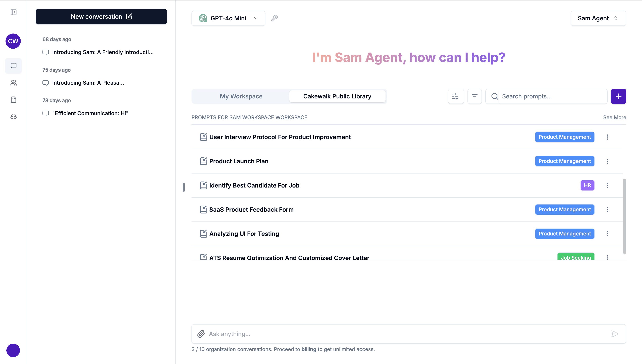The height and width of the screenshot is (364, 642).
Task: Open the sliders filter settings icon
Action: point(455,96)
